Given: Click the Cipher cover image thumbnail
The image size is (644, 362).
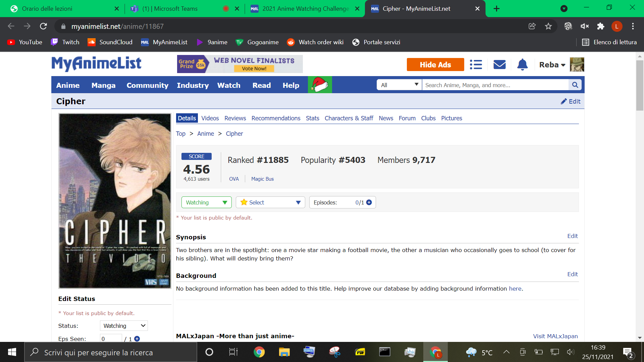Looking at the screenshot, I should (x=115, y=201).
